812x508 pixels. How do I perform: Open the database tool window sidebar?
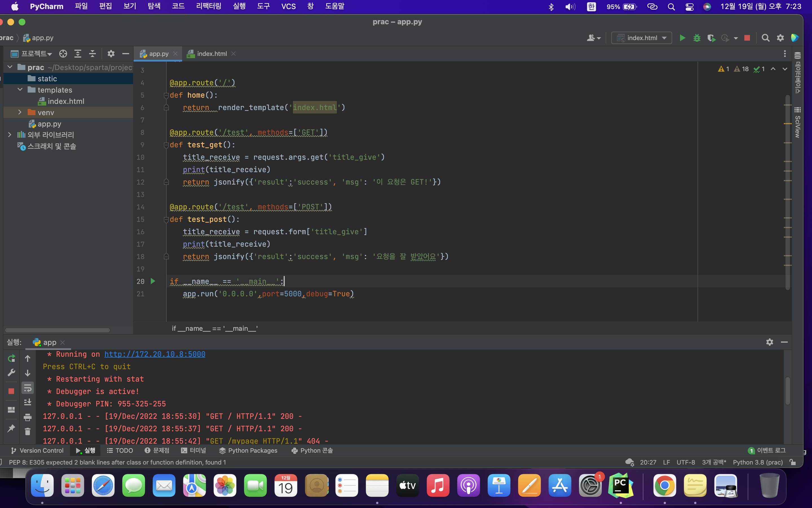pyautogui.click(x=798, y=72)
